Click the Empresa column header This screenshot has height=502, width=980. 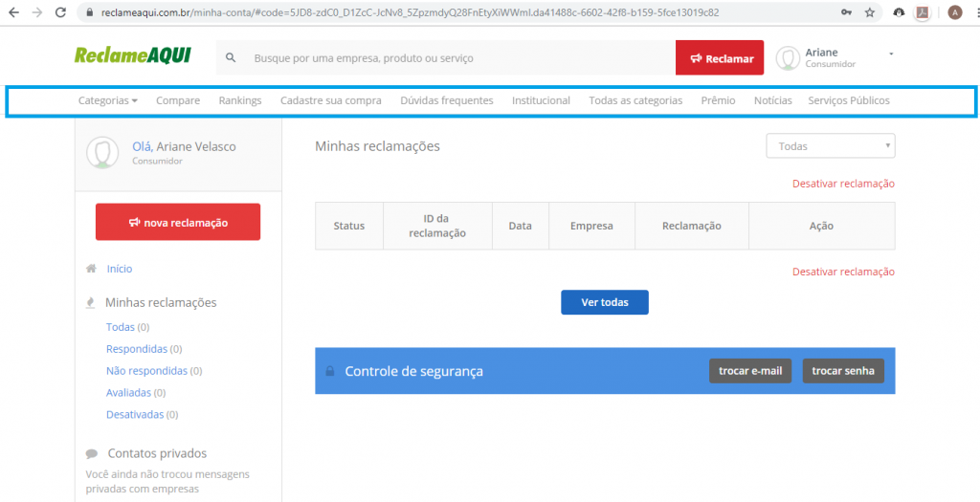pyautogui.click(x=591, y=226)
